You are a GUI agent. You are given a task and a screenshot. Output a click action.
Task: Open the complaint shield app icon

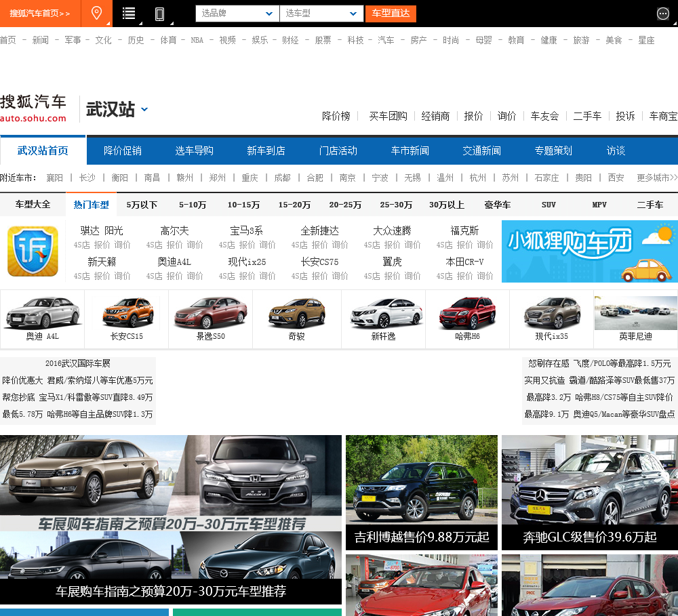point(33,251)
